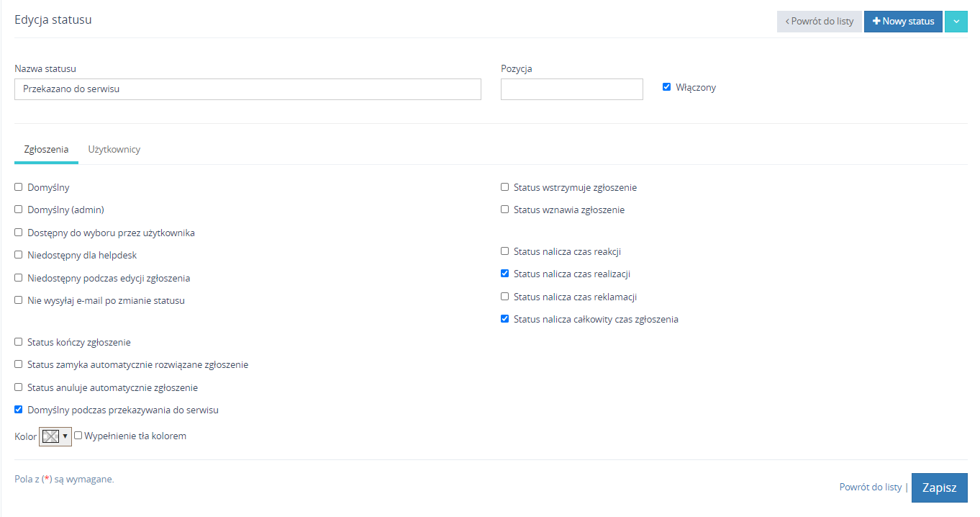Viewport: 980px width, 517px height.
Task: Check Niedostępny dla helpdesk
Action: coord(19,255)
